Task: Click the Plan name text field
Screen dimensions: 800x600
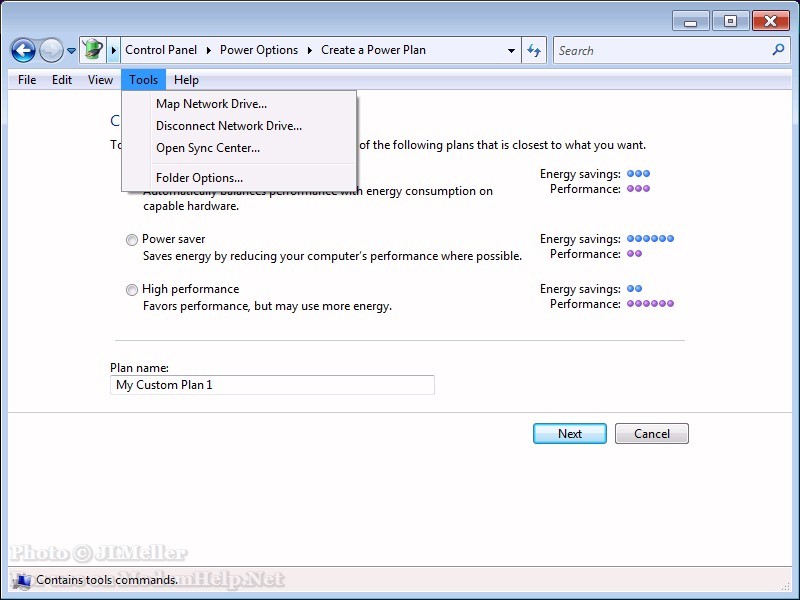Action: tap(272, 385)
